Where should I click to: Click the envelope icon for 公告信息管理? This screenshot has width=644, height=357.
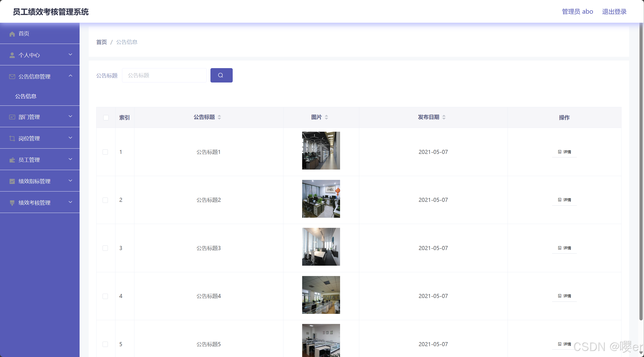click(12, 77)
